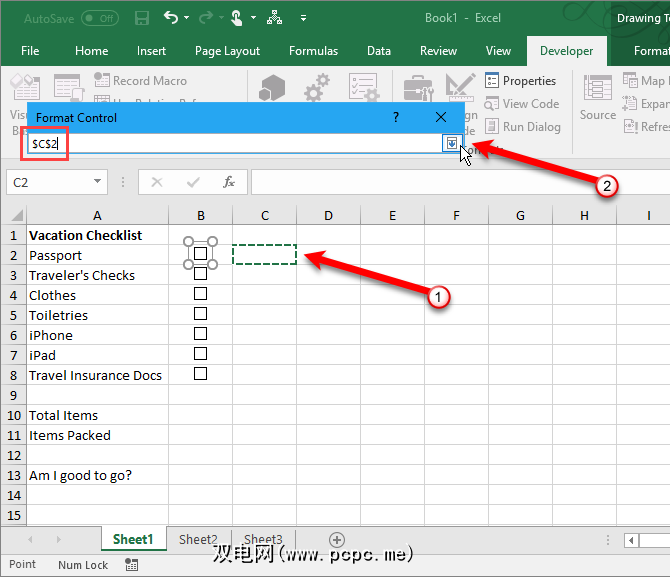Screen dimensions: 670x577
Task: Check the Clothes checkbox
Action: 200,294
